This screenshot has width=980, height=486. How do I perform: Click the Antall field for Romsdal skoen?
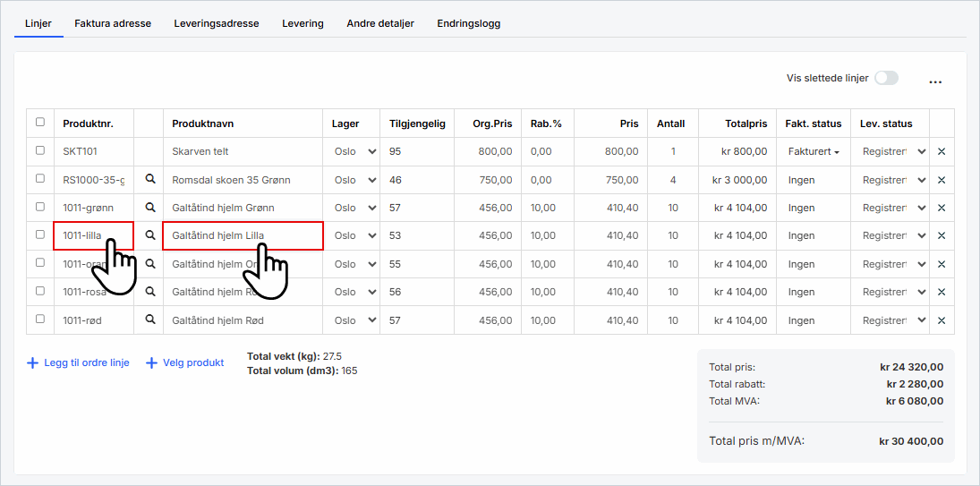(672, 180)
